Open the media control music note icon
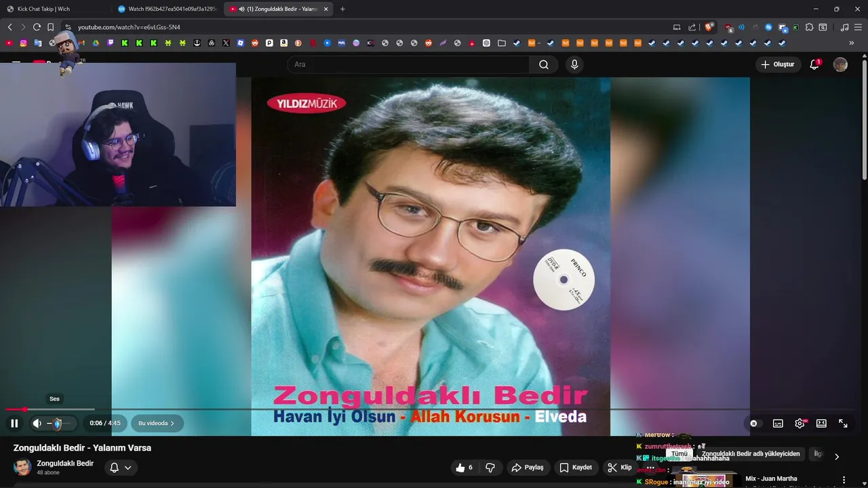 (844, 27)
